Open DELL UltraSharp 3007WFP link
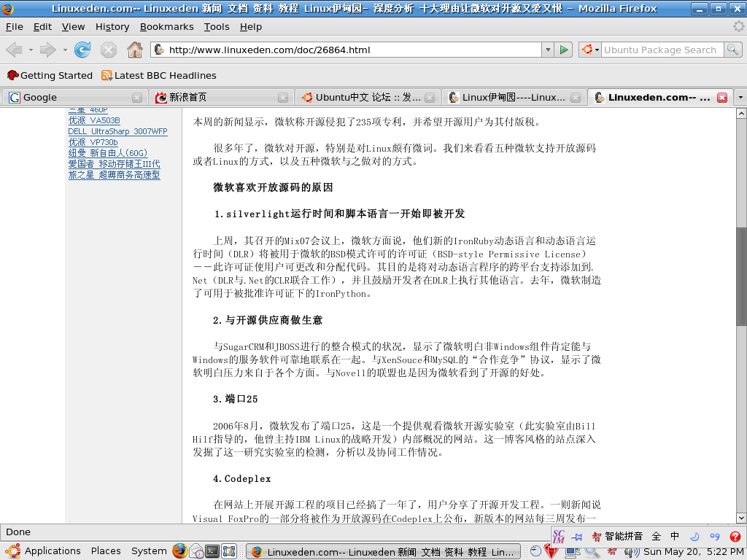The width and height of the screenshot is (747, 560). (x=117, y=131)
